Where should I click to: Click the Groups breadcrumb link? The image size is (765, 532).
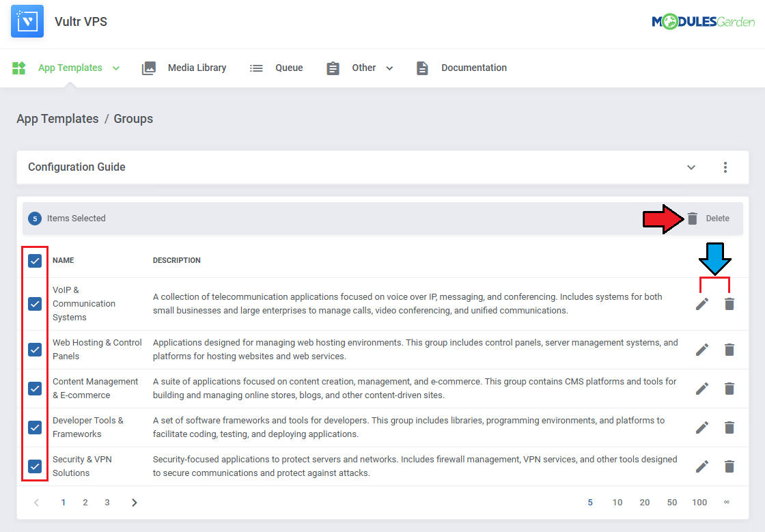click(133, 119)
